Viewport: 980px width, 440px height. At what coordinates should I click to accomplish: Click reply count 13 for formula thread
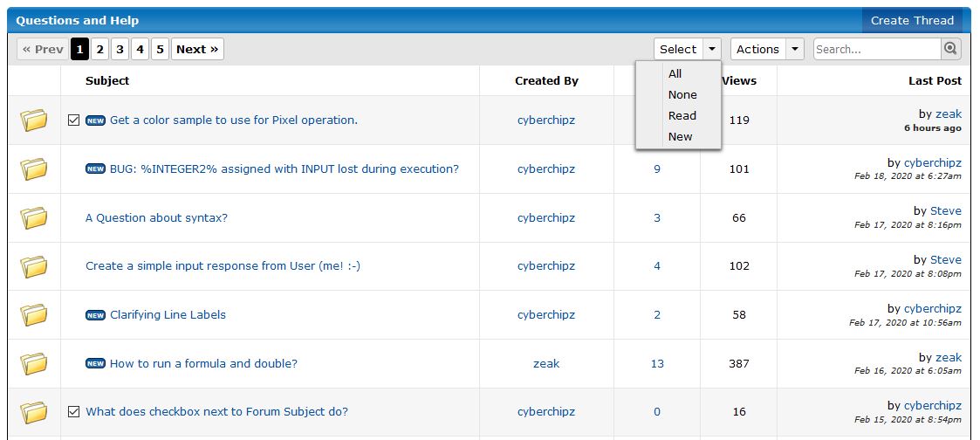point(657,364)
